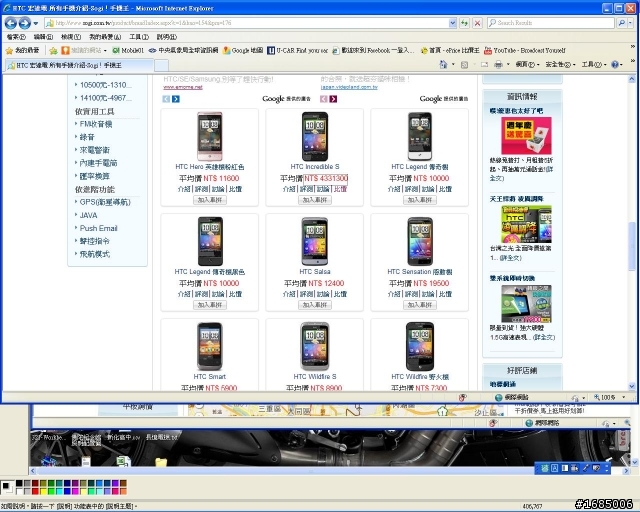The height and width of the screenshot is (512, 640).
Task: Select the yellow swatch in Paint palette
Action: coord(43,491)
